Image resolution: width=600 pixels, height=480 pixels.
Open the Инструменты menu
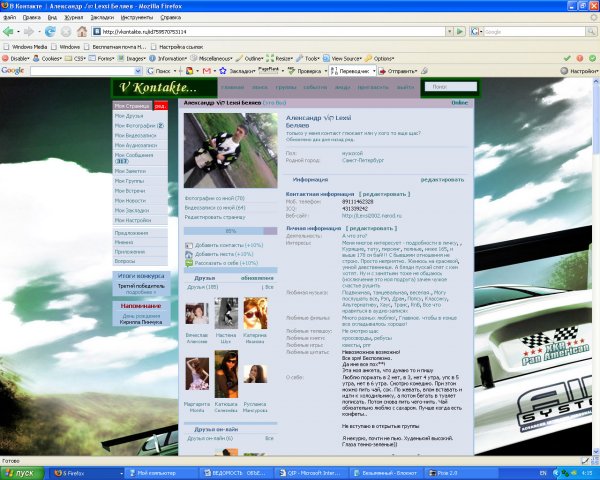pos(137,18)
